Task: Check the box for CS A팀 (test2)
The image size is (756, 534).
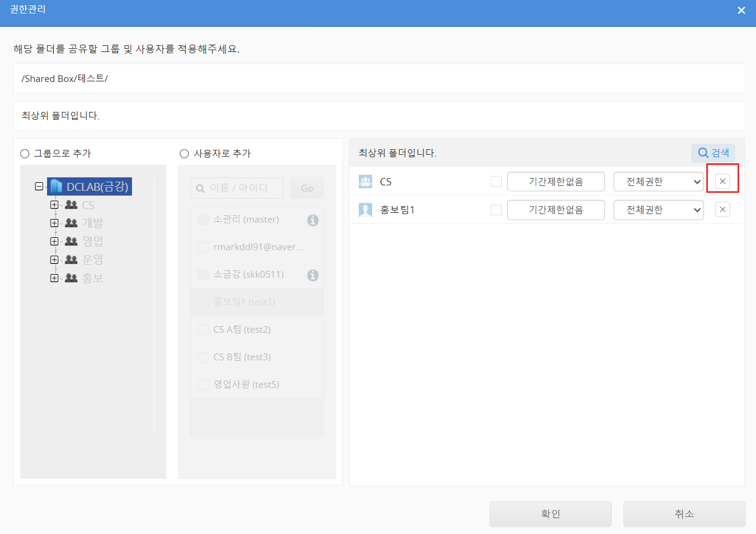Action: [204, 330]
